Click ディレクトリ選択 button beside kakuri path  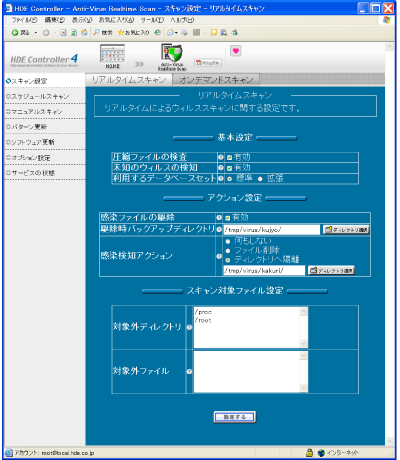(331, 270)
